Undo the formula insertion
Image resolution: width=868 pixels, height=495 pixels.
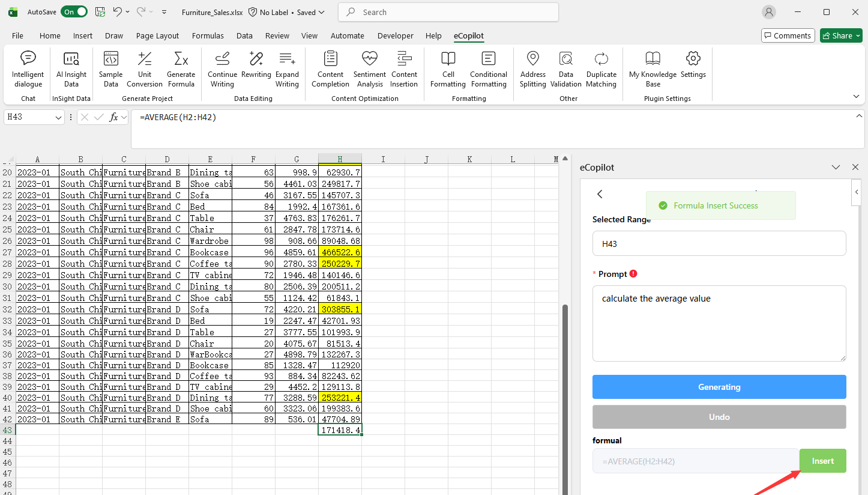pyautogui.click(x=719, y=416)
